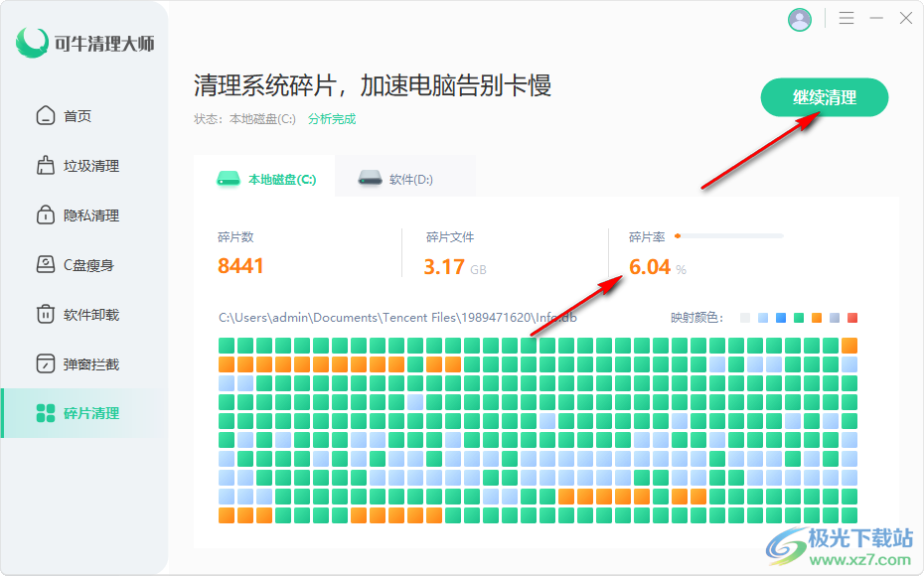The height and width of the screenshot is (576, 924).
Task: Click the 分析完成 status link
Action: 332,119
